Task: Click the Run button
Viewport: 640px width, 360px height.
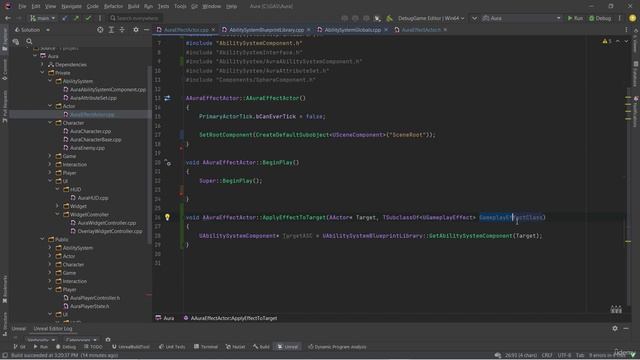Action: [575, 18]
